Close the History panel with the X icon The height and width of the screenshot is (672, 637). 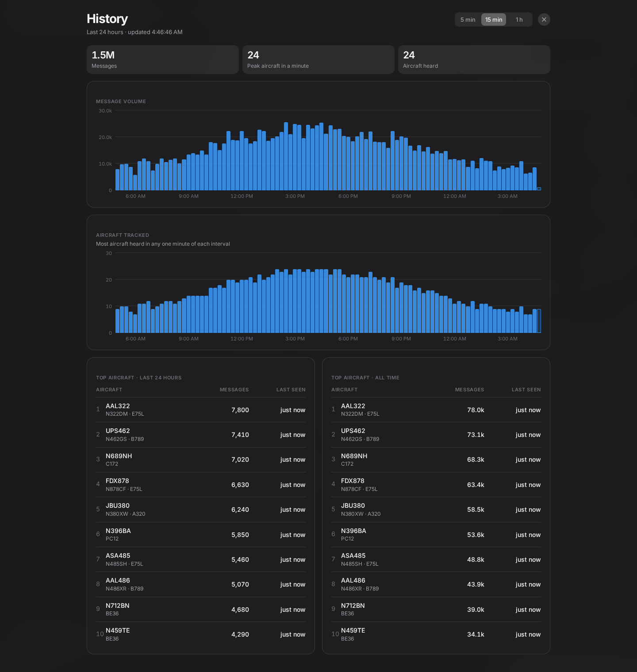pyautogui.click(x=544, y=19)
